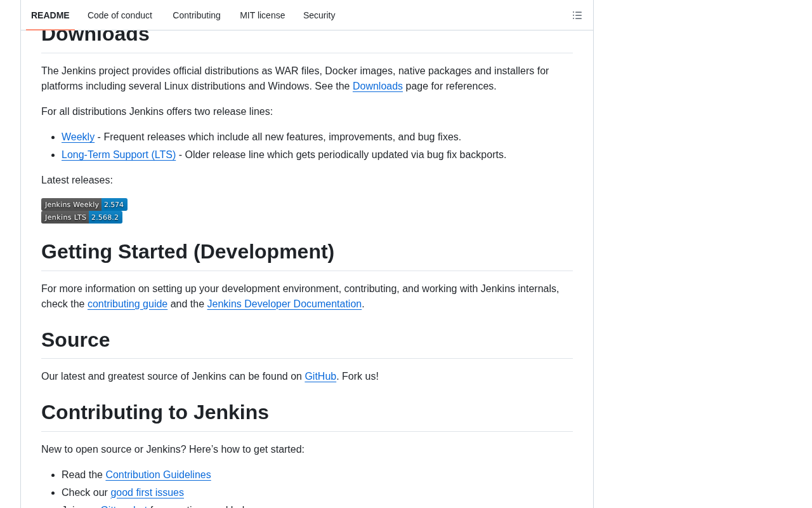
Task: Click the Source heading
Action: [75, 340]
